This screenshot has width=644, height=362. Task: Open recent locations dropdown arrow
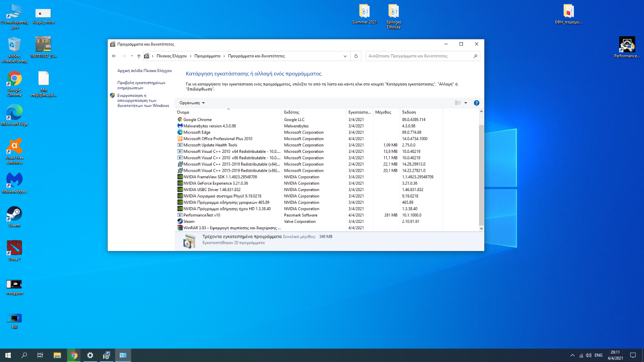(x=132, y=56)
